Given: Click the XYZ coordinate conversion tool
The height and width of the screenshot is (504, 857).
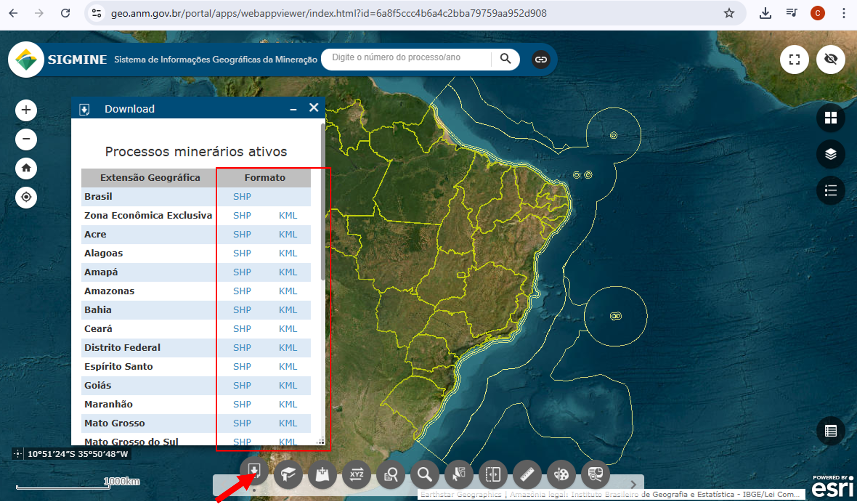Looking at the screenshot, I should point(356,474).
